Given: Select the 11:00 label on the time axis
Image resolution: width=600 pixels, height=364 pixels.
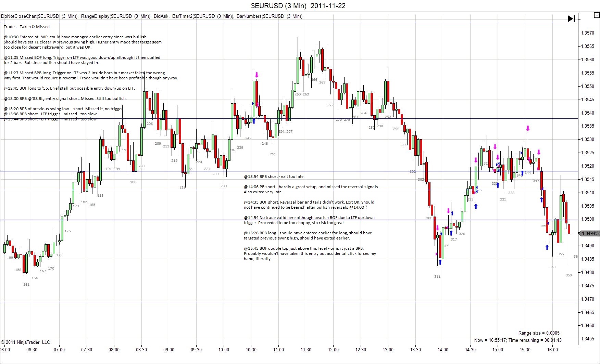Looking at the screenshot, I should coord(278,350).
